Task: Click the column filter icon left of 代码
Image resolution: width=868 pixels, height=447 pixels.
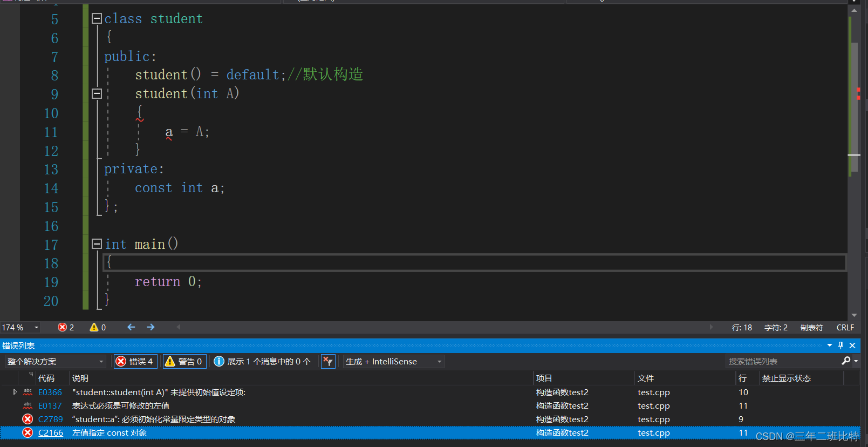Action: pos(31,375)
